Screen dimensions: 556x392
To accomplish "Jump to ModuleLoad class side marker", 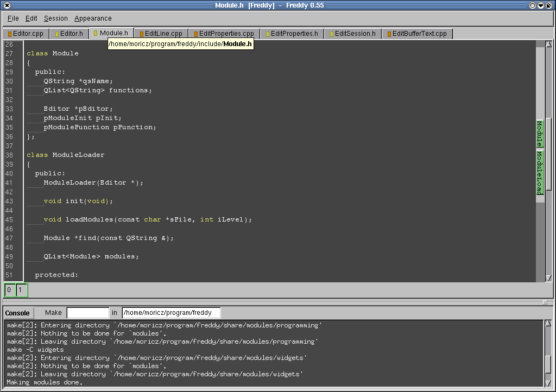I will coord(540,173).
